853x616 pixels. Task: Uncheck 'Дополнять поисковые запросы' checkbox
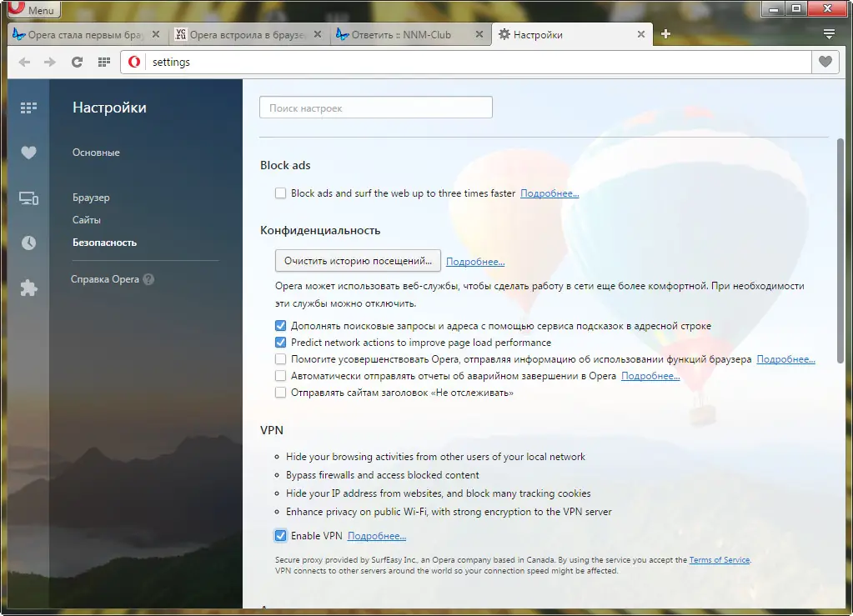pos(280,326)
